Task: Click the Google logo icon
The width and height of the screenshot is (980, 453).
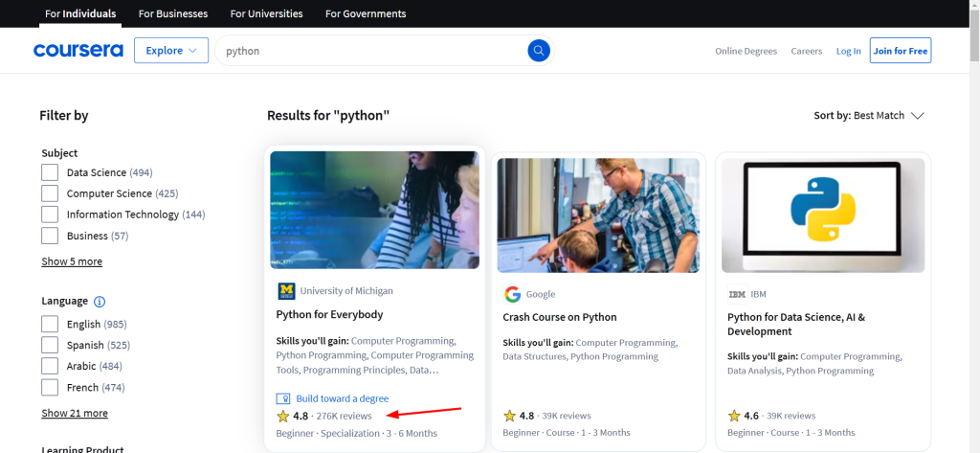Action: [x=513, y=294]
